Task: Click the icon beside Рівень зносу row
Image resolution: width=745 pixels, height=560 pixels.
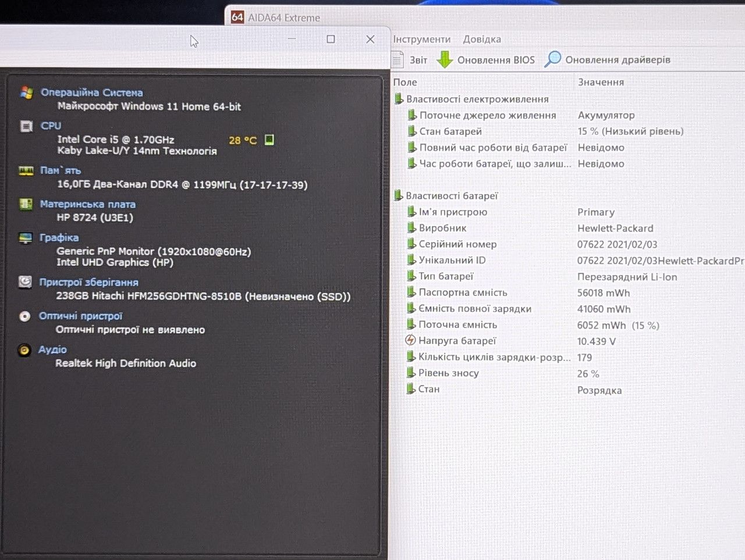Action: coord(411,373)
